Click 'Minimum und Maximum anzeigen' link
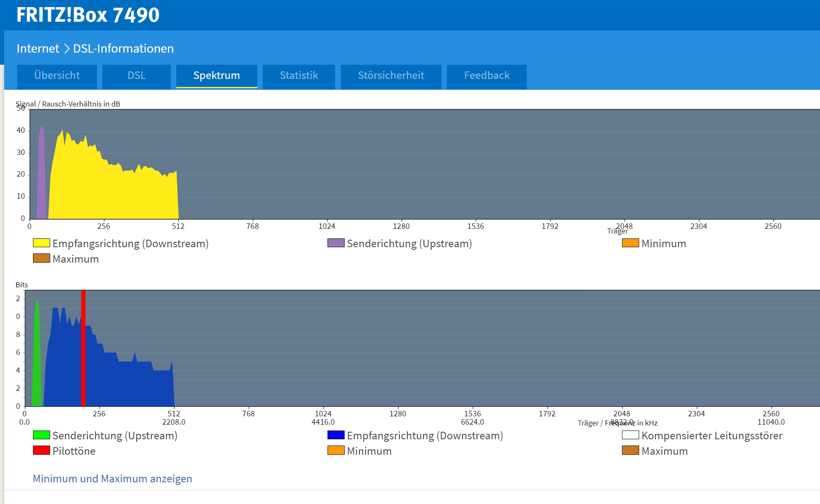This screenshot has height=504, width=820. (112, 479)
